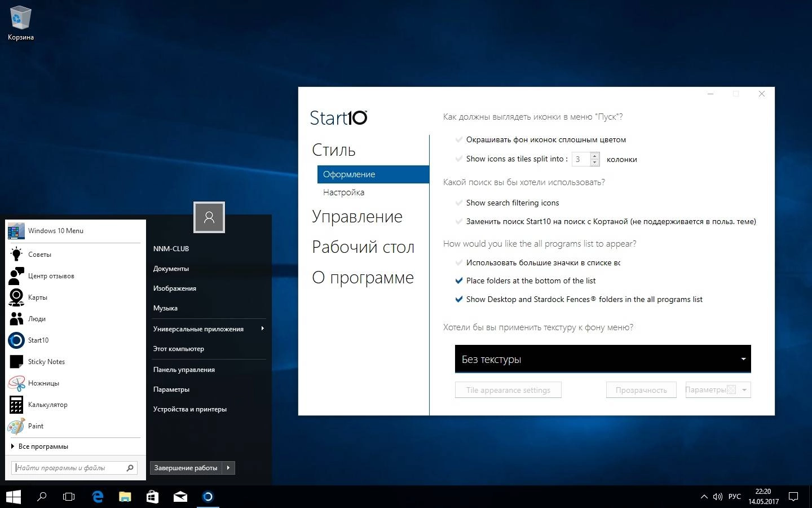Viewport: 812px width, 508px height.
Task: Click the Windows Start button on taskbar
Action: pos(14,497)
